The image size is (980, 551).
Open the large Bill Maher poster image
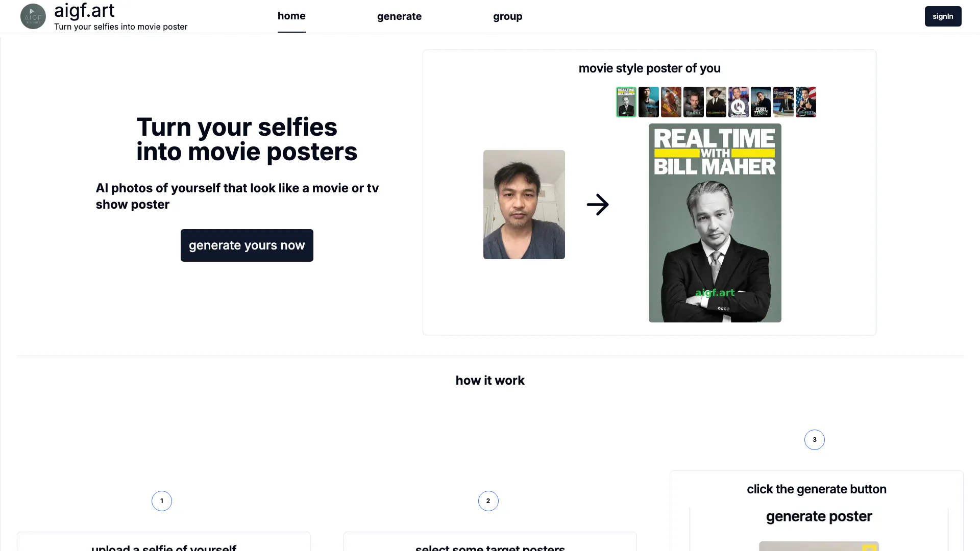pyautogui.click(x=715, y=223)
